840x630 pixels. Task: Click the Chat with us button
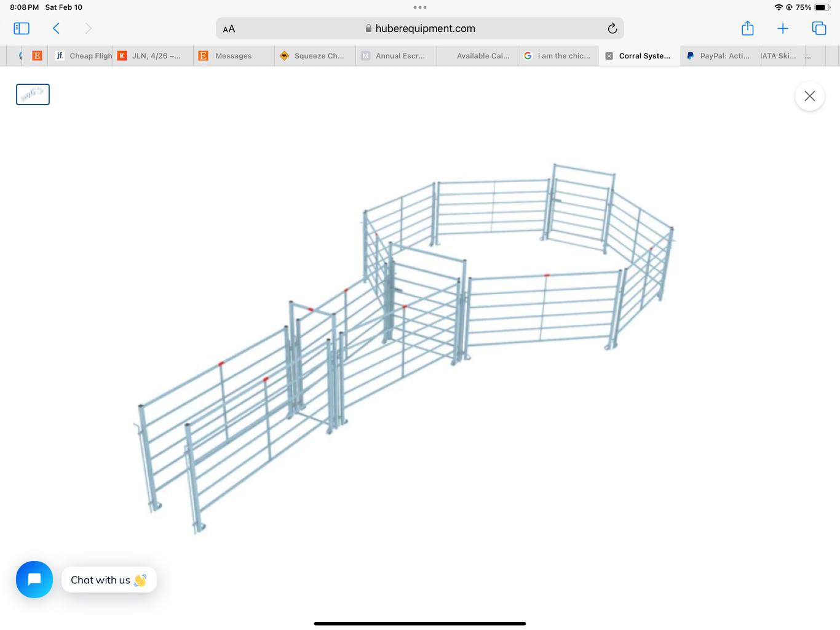(109, 580)
